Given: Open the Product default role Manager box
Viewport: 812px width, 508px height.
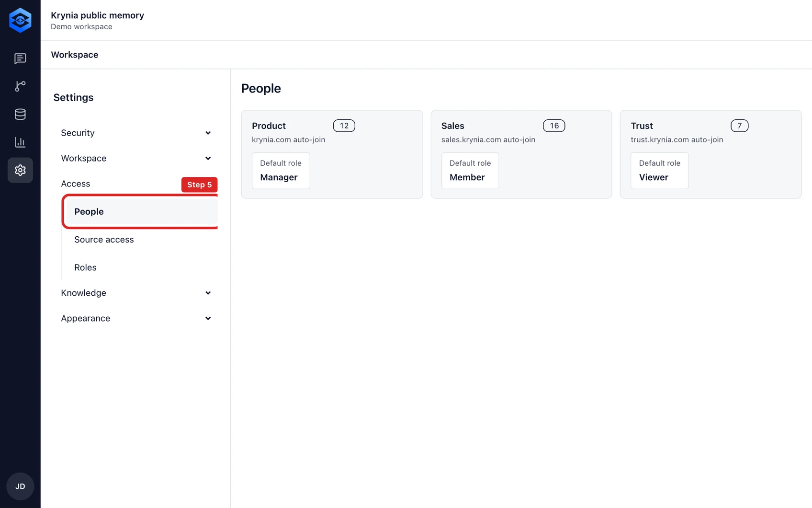Looking at the screenshot, I should coord(281,171).
